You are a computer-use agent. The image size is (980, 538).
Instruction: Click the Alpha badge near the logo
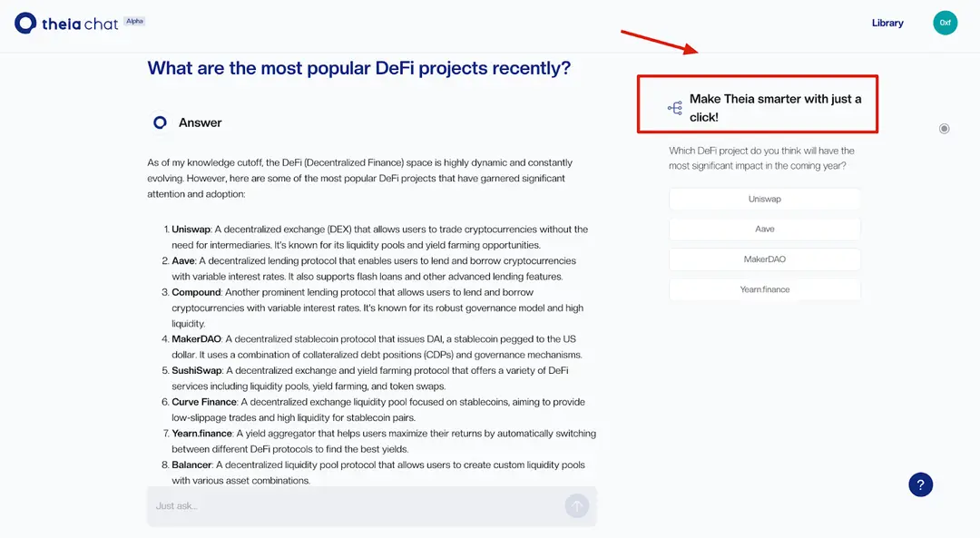(134, 21)
